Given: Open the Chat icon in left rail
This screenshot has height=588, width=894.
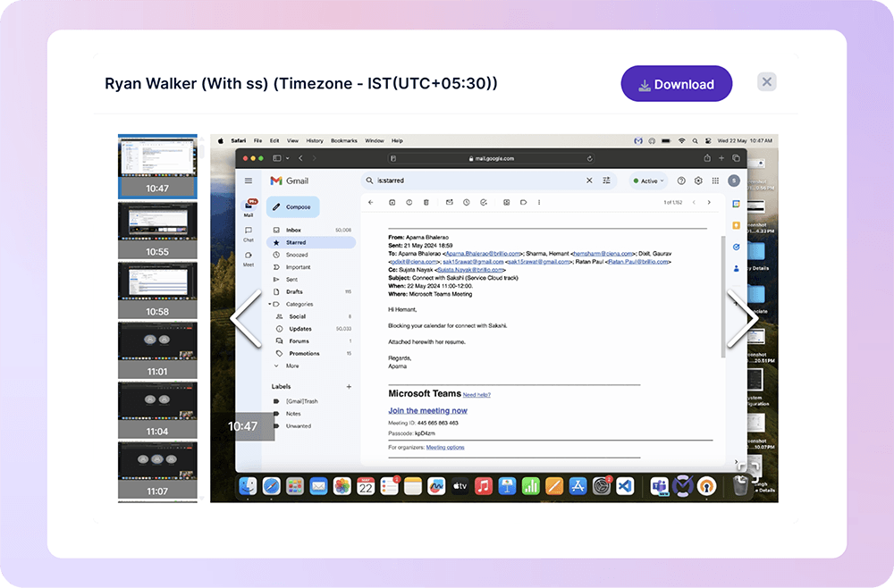Looking at the screenshot, I should click(x=249, y=233).
